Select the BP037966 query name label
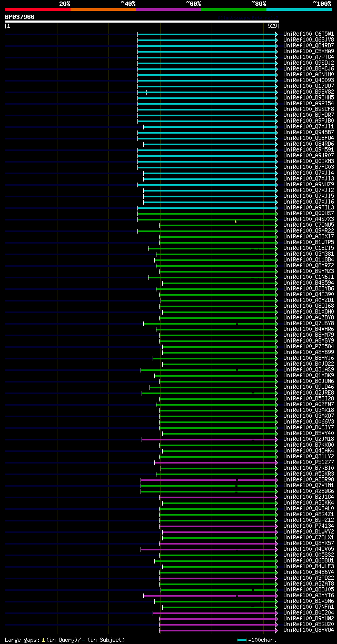This screenshot has width=337, height=644. 20,17
